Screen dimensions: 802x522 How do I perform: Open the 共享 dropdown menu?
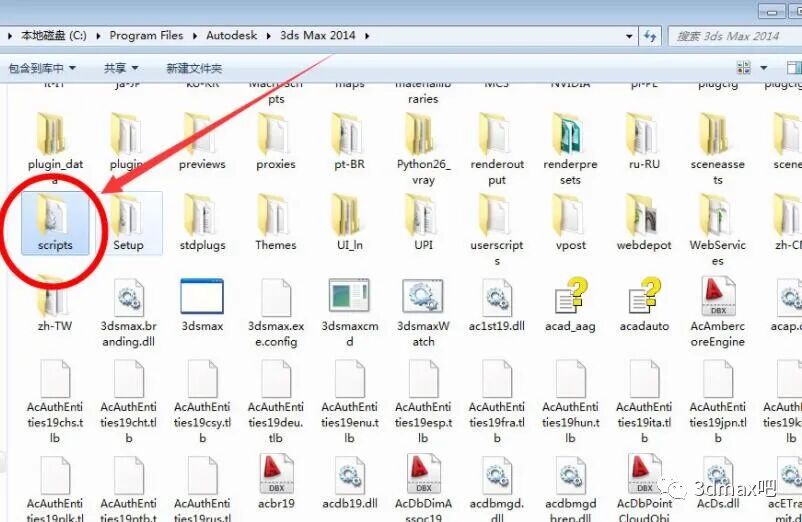click(121, 68)
